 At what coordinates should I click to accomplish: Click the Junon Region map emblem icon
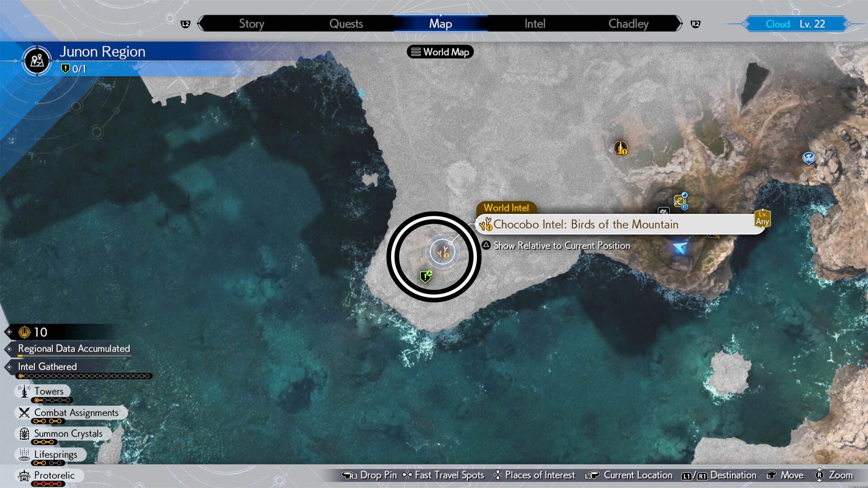tap(37, 60)
